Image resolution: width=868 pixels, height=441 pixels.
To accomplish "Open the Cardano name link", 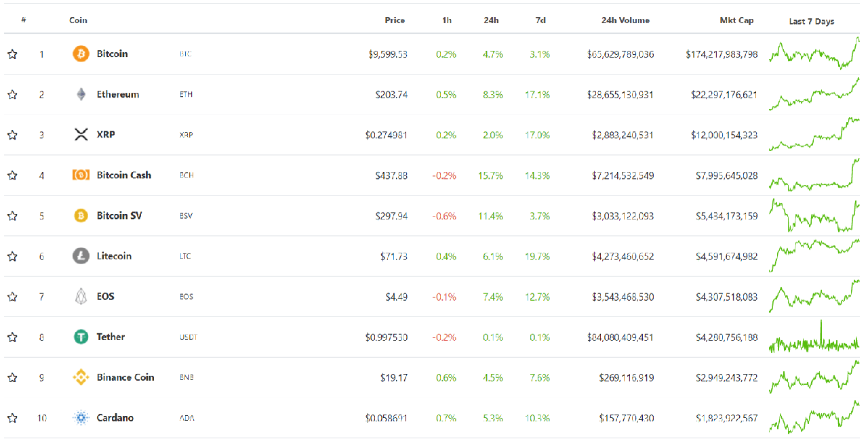I will pyautogui.click(x=115, y=418).
